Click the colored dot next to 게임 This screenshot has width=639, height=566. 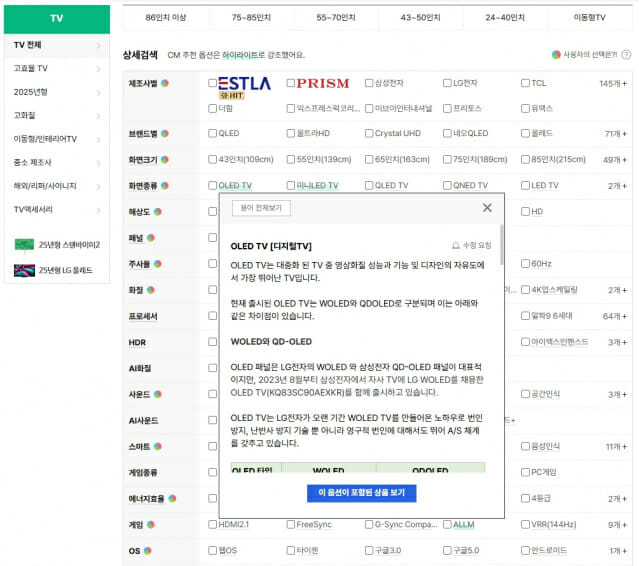click(151, 524)
